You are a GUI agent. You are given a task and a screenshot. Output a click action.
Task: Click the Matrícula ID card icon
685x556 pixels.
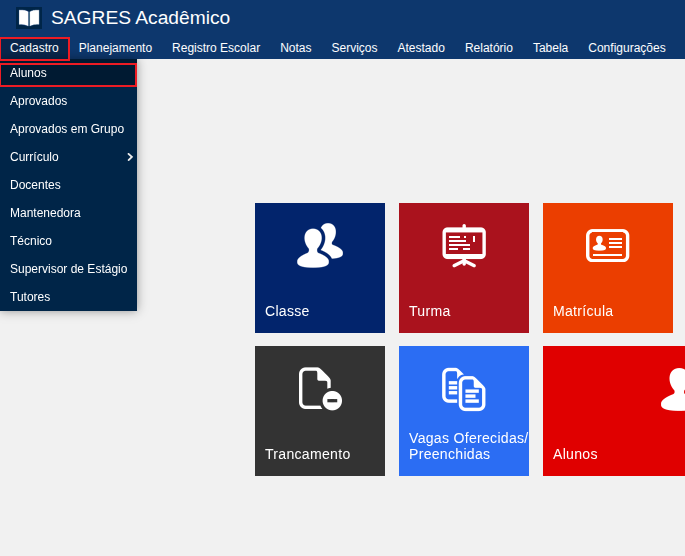pos(607,245)
